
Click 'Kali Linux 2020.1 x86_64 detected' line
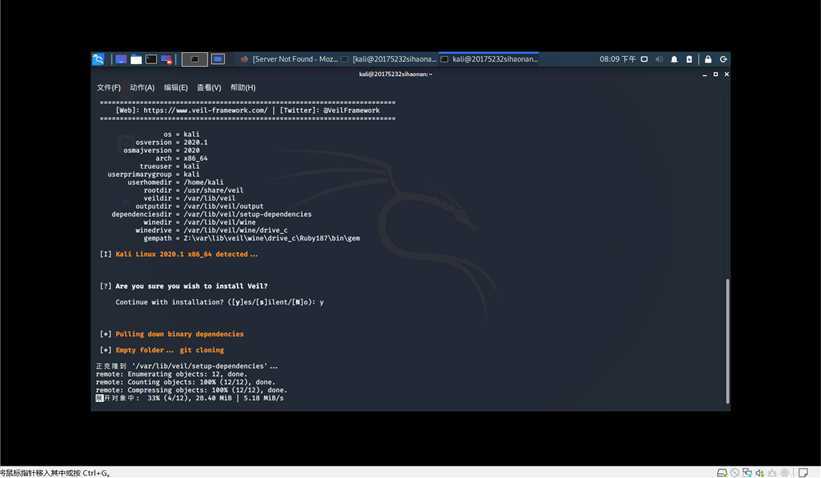186,254
